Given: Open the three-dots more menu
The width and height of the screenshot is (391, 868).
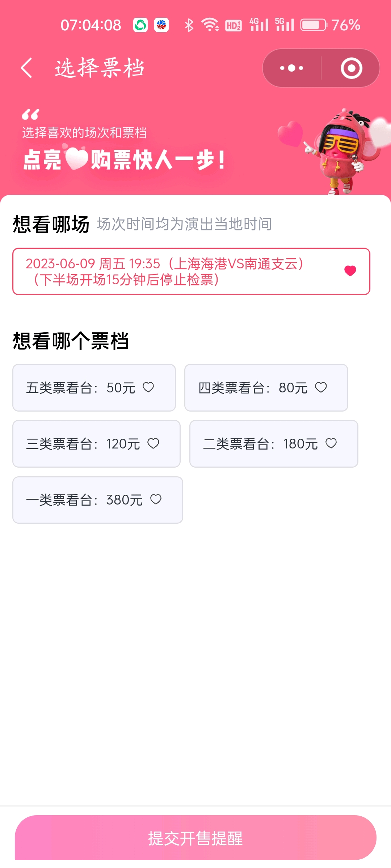Looking at the screenshot, I should (292, 68).
